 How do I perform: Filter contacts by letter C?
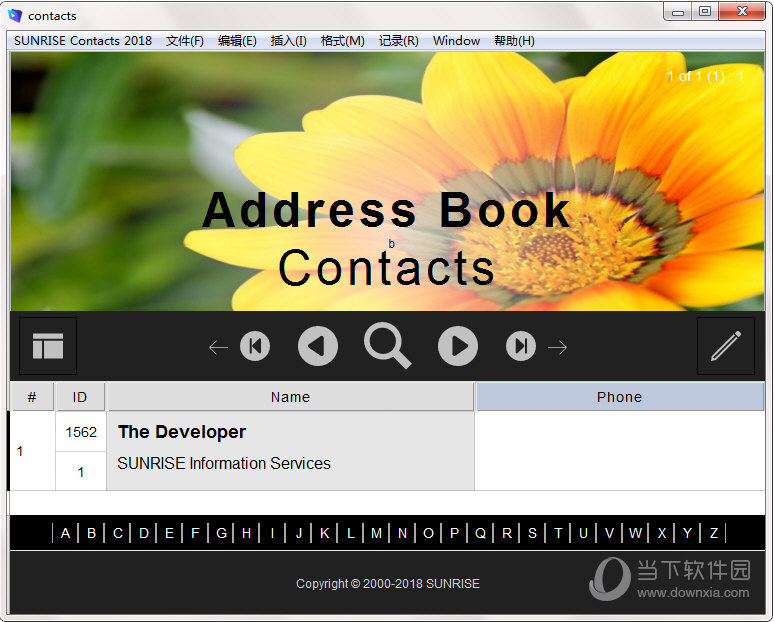coord(117,533)
